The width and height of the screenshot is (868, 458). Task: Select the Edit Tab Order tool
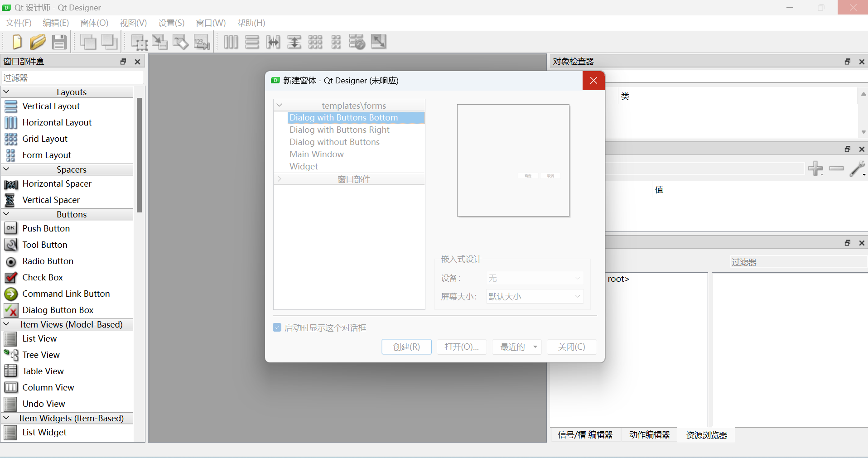coord(202,42)
